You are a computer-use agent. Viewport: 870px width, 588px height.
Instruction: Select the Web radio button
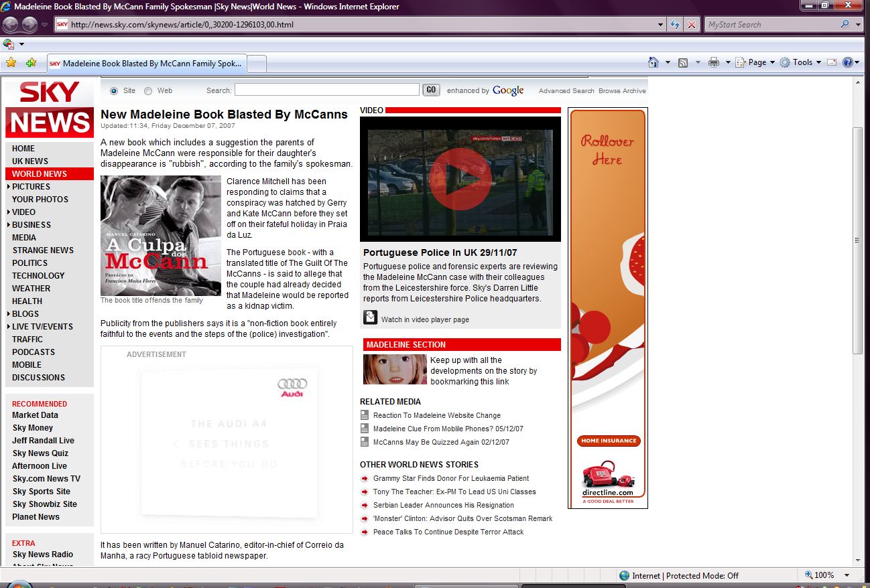click(148, 90)
